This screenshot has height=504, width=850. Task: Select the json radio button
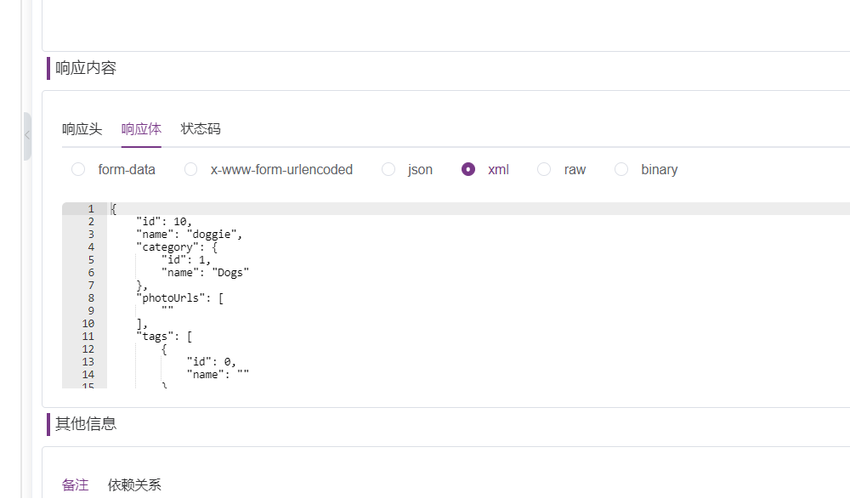click(388, 170)
